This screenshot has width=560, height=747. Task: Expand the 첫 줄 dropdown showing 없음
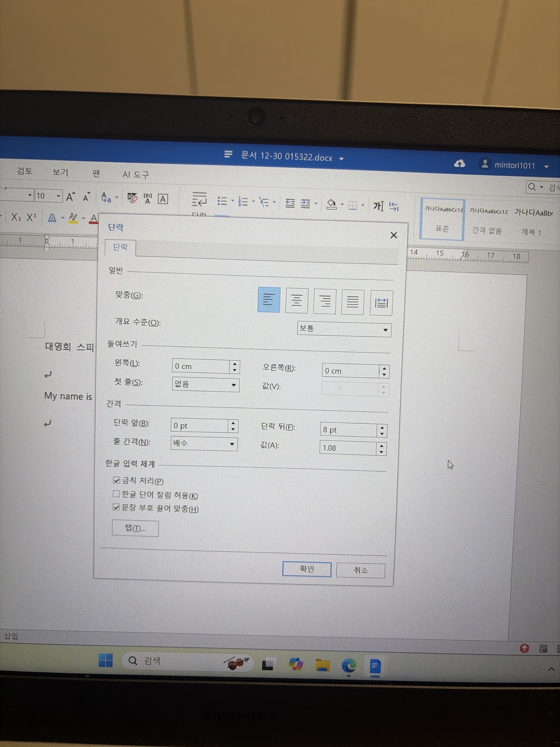tap(205, 385)
